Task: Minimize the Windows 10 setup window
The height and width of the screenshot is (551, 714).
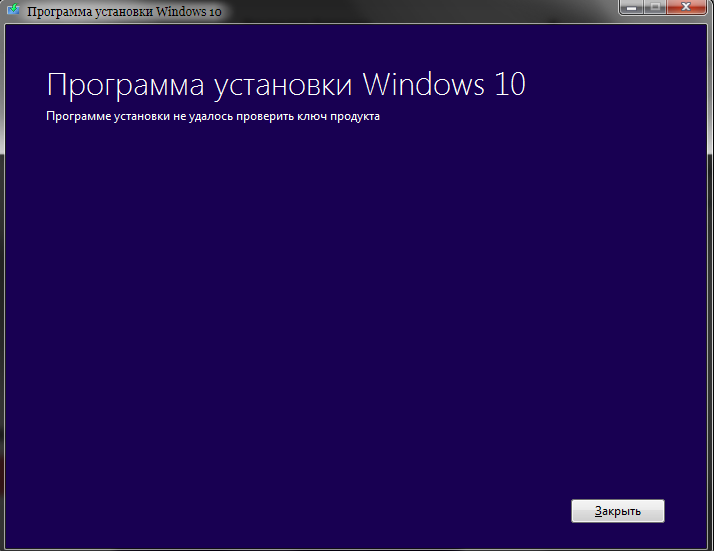Action: pyautogui.click(x=631, y=7)
